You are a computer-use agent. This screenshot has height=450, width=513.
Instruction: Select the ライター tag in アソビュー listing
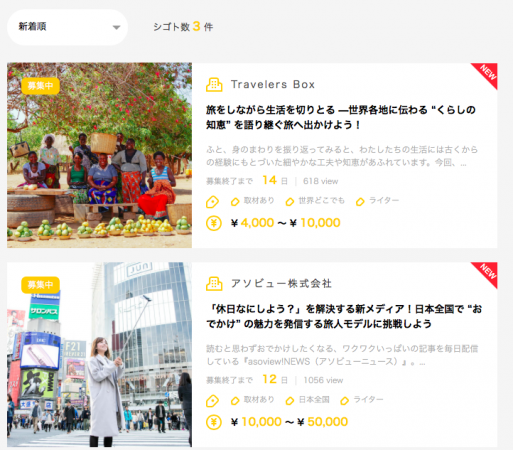point(362,400)
